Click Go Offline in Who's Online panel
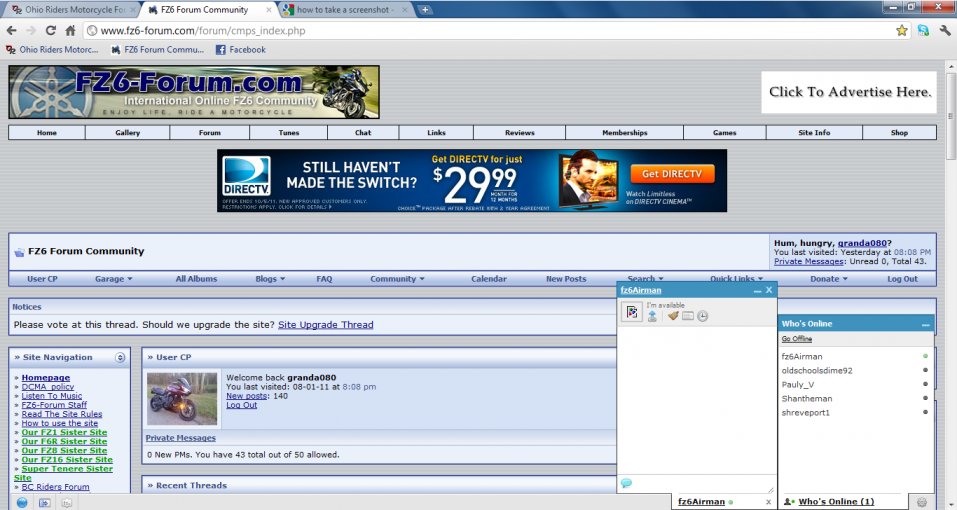The image size is (957, 510). click(797, 339)
